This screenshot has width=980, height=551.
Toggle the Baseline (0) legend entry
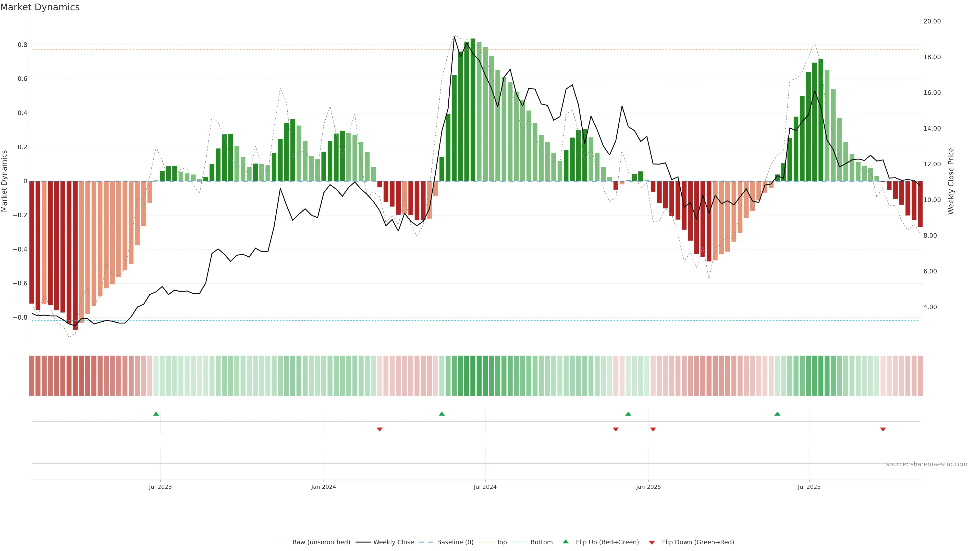[x=455, y=542]
